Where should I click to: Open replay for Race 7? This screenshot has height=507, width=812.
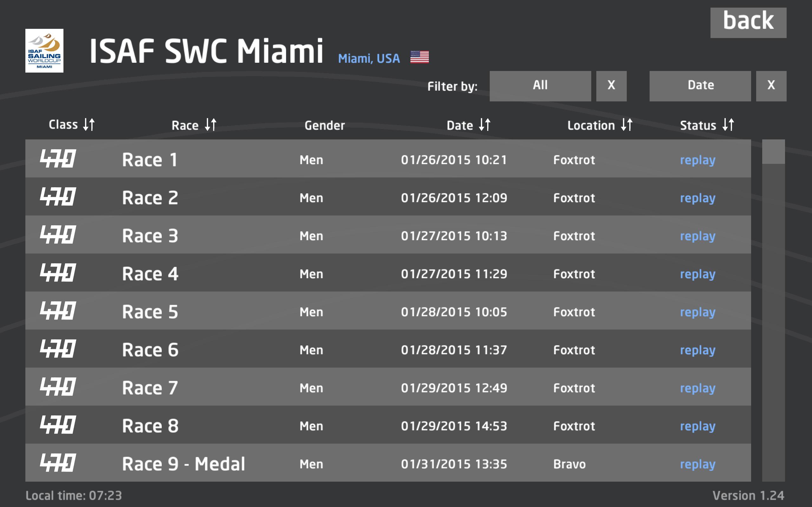(x=697, y=388)
